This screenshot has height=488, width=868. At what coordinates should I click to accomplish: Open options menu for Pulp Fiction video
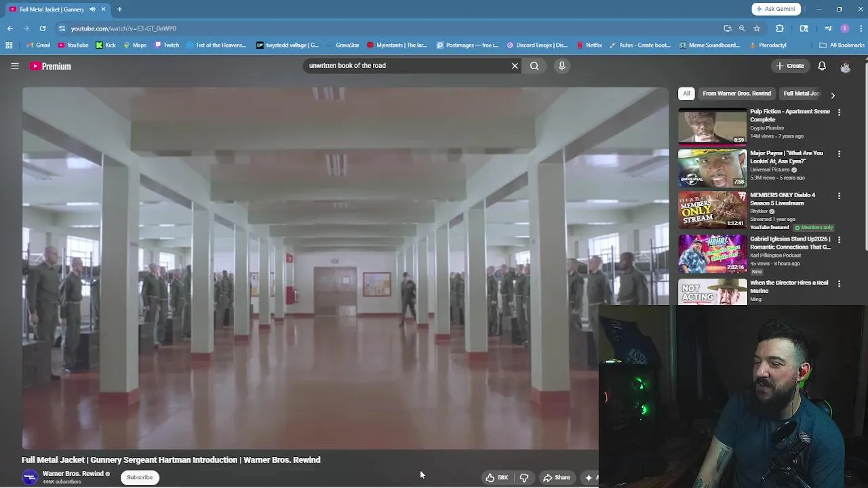(x=839, y=113)
